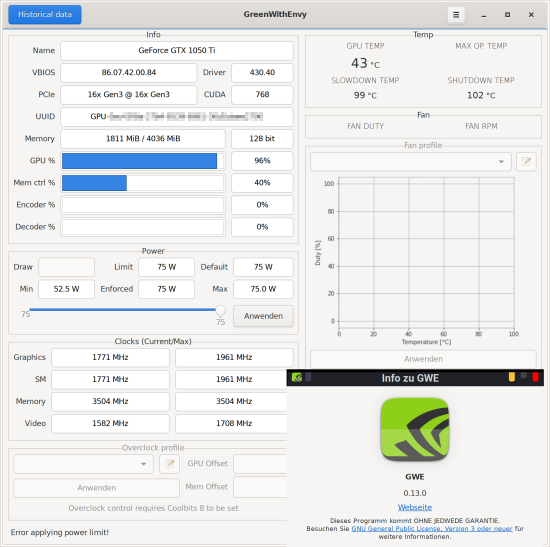This screenshot has height=547, width=550.
Task: Select the GeForce GTX 1050 Ti name field
Action: (177, 51)
